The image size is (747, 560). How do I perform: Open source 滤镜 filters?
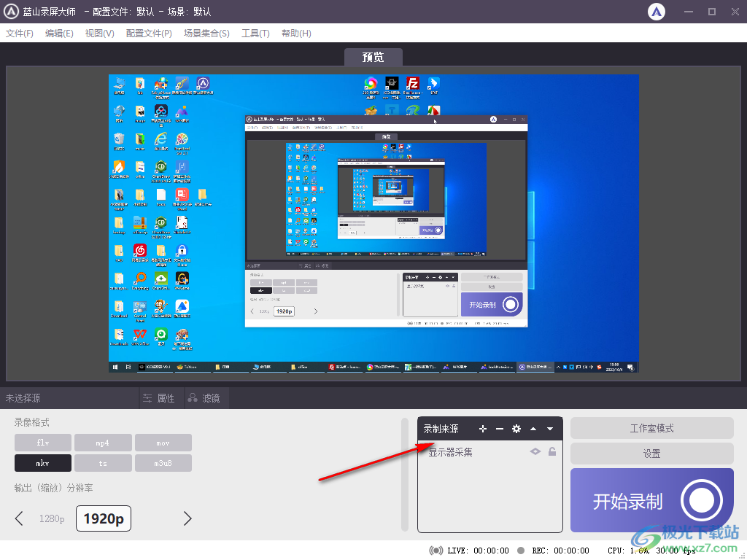point(204,398)
